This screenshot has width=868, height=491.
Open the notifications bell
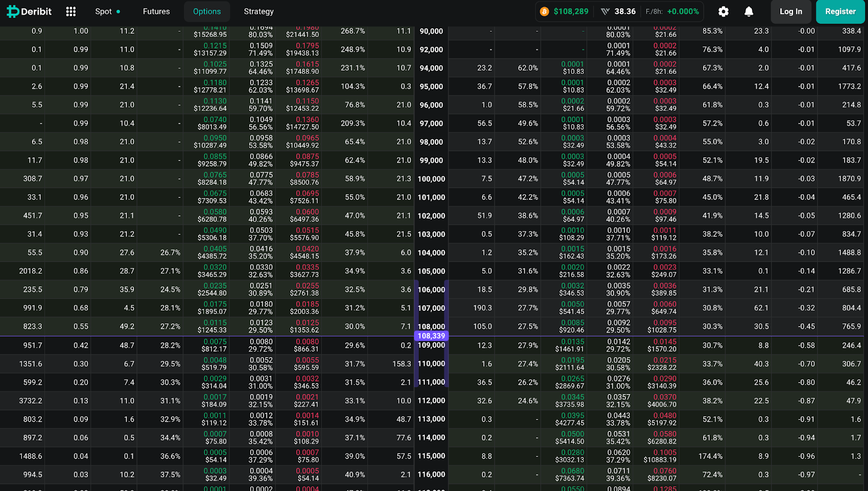[x=749, y=11]
